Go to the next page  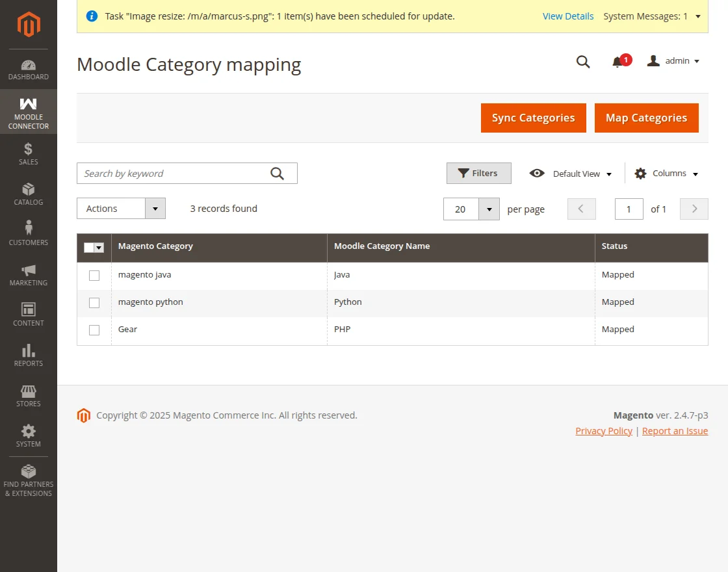pos(694,209)
